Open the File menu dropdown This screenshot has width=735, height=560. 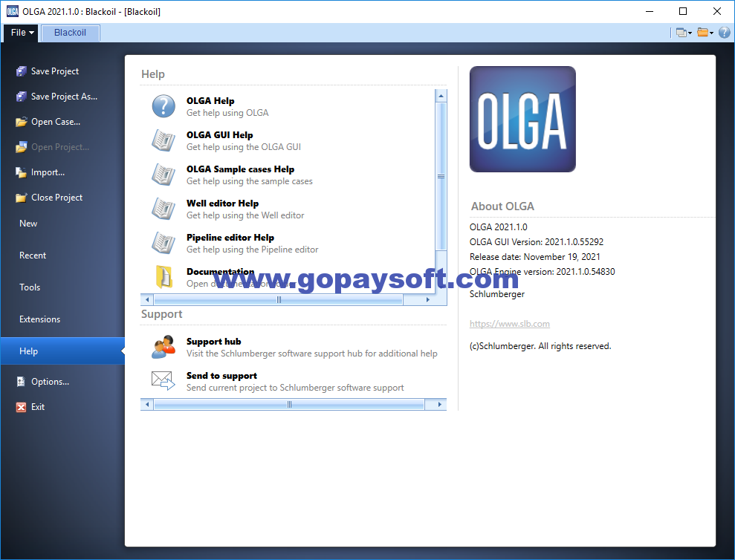point(22,33)
